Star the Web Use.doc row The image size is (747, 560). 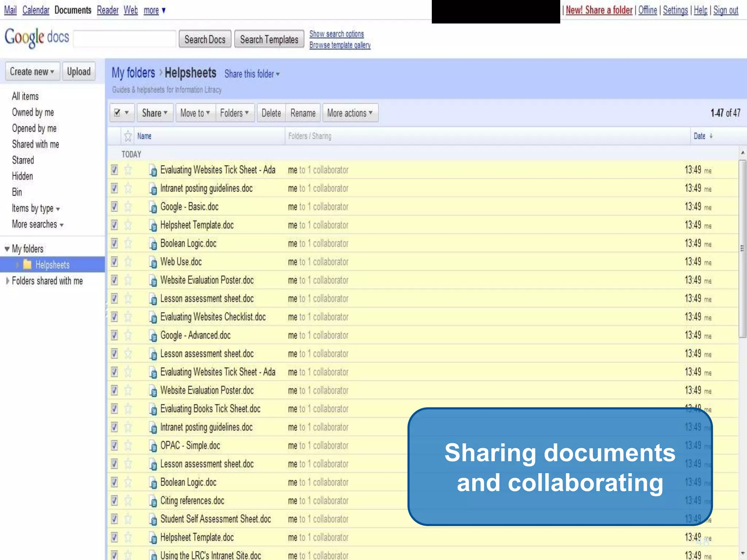point(128,262)
